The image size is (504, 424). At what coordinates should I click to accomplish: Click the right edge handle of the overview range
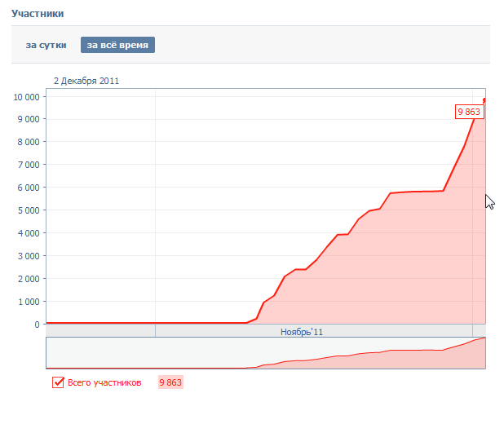pyautogui.click(x=485, y=353)
